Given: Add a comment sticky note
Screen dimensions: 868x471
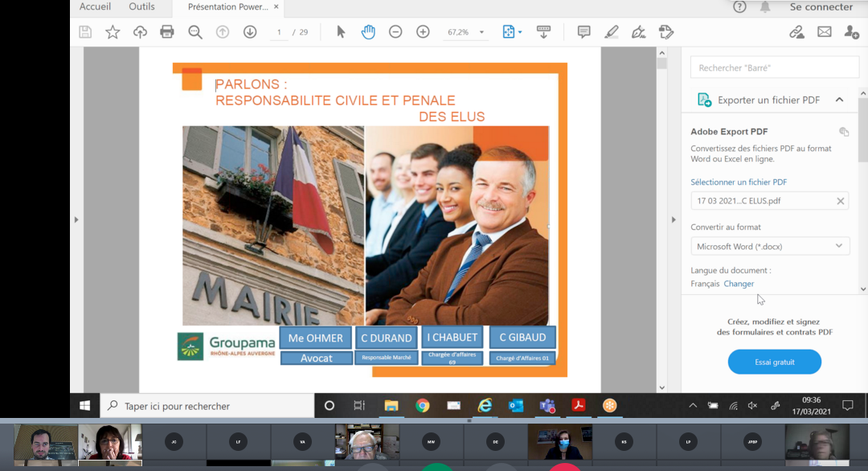Looking at the screenshot, I should point(583,32).
